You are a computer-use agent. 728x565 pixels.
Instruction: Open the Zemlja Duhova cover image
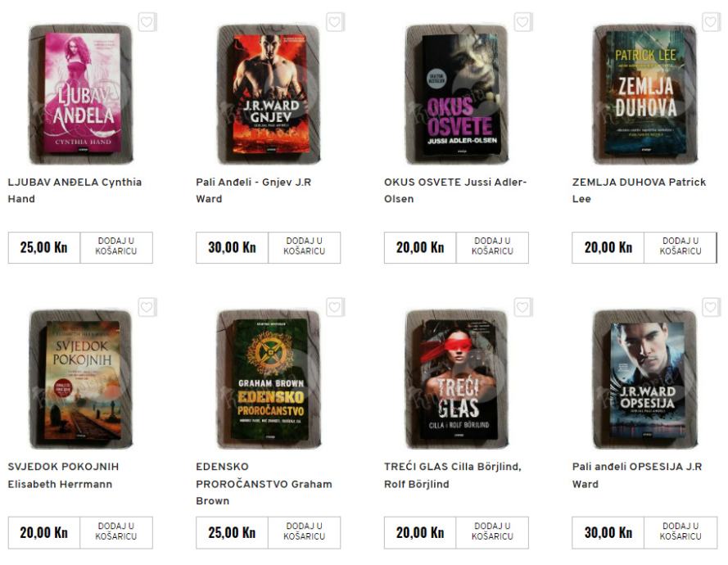pos(645,95)
